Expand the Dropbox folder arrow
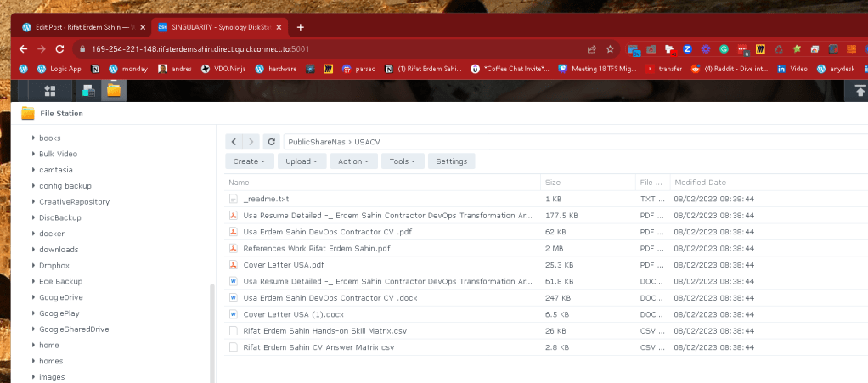Image resolution: width=868 pixels, height=383 pixels. click(x=33, y=266)
